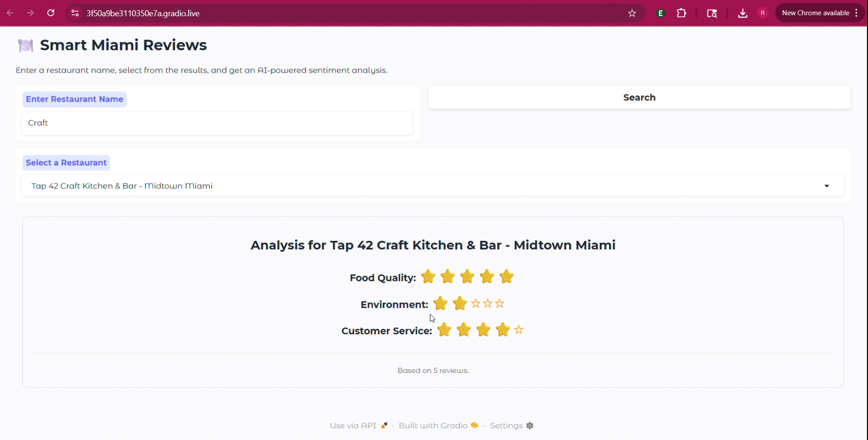Viewport: 868px width, 440px height.
Task: Open the Use via API link
Action: (359, 426)
